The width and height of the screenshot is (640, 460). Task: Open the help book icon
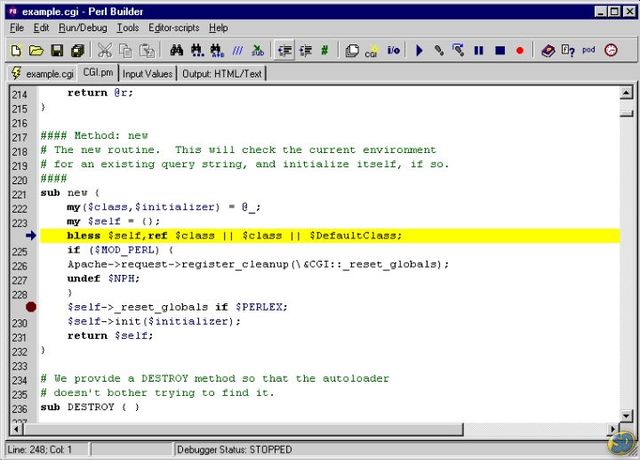[548, 51]
